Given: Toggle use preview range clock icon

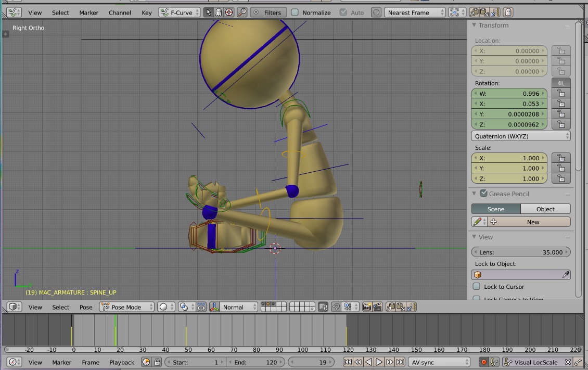Looking at the screenshot, I should tap(146, 362).
